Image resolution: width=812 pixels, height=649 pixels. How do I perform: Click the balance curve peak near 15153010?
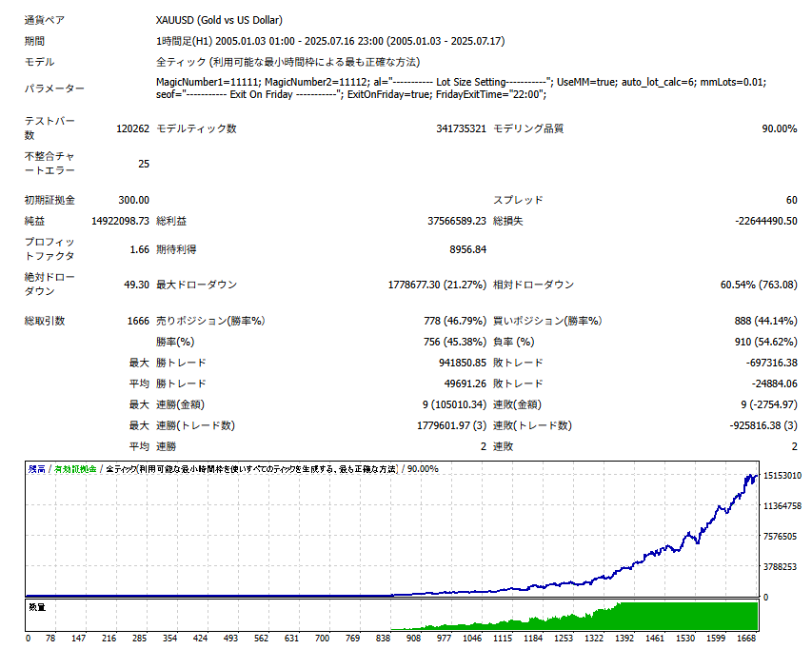click(750, 476)
